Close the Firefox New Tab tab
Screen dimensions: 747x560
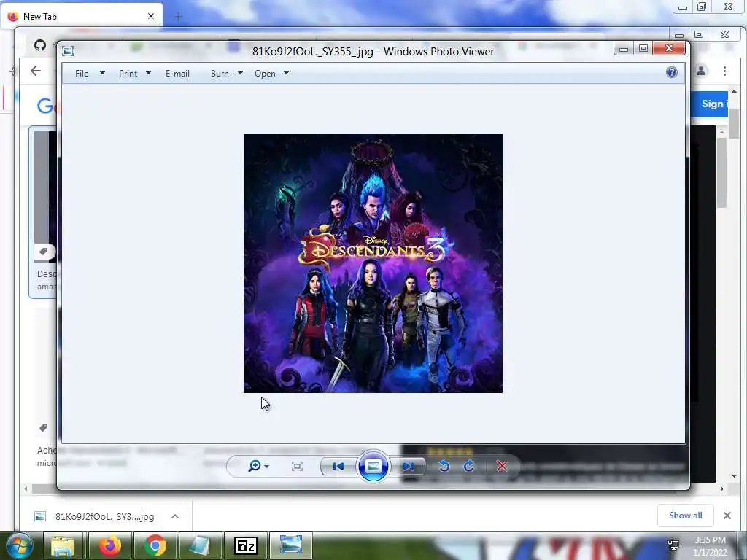click(151, 16)
